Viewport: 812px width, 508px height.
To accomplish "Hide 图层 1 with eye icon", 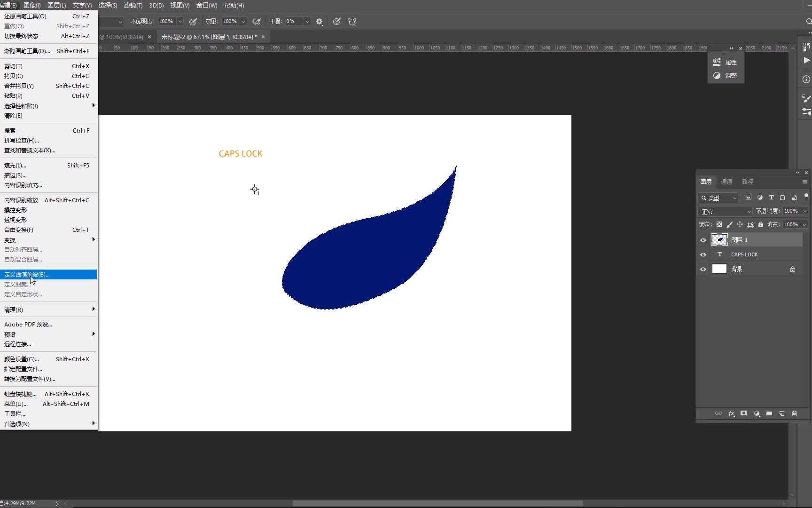I will pyautogui.click(x=703, y=240).
